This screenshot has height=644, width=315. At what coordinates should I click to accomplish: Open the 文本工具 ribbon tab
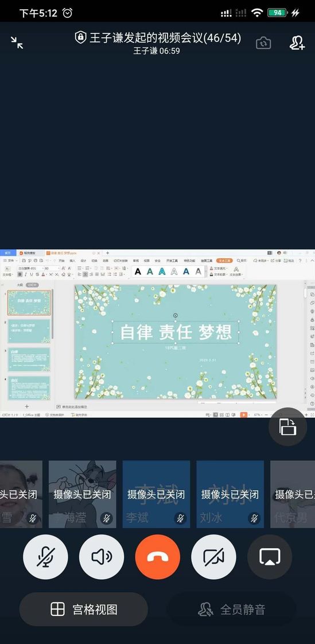225,261
